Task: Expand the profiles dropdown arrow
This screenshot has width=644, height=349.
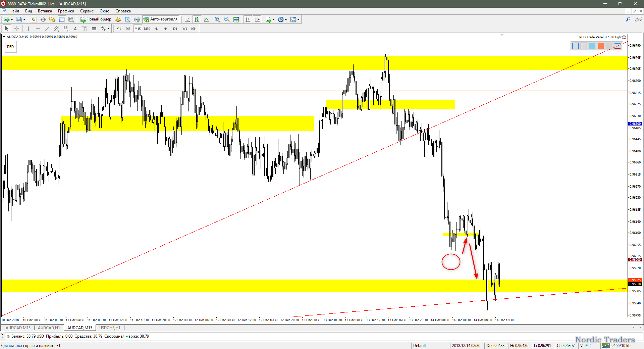Action: point(24,19)
